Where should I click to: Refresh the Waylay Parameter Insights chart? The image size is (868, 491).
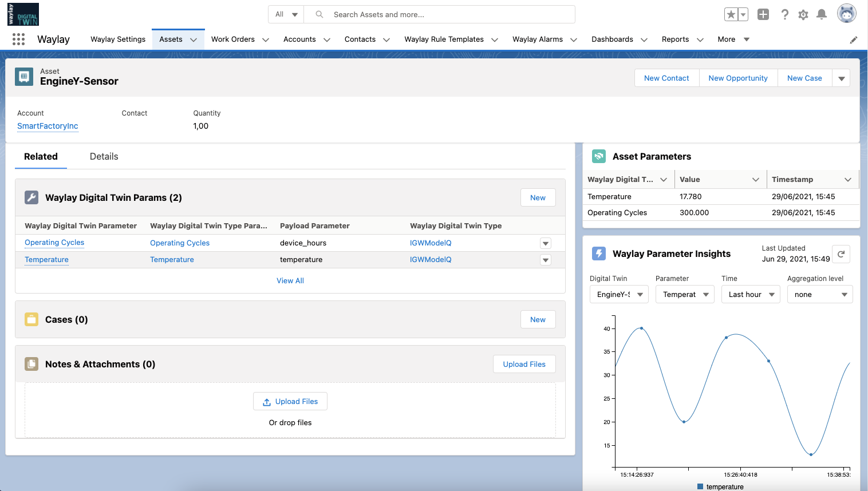pyautogui.click(x=841, y=254)
